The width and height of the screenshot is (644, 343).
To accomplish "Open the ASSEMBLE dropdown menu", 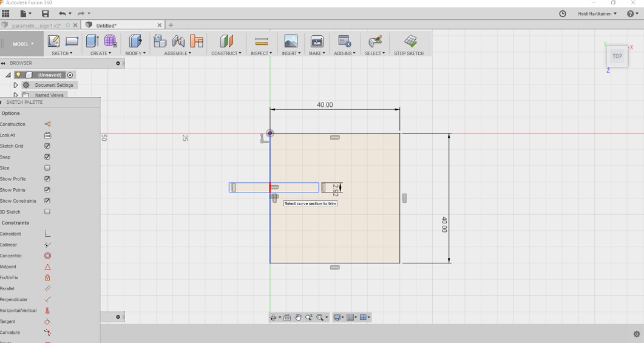I will [177, 53].
